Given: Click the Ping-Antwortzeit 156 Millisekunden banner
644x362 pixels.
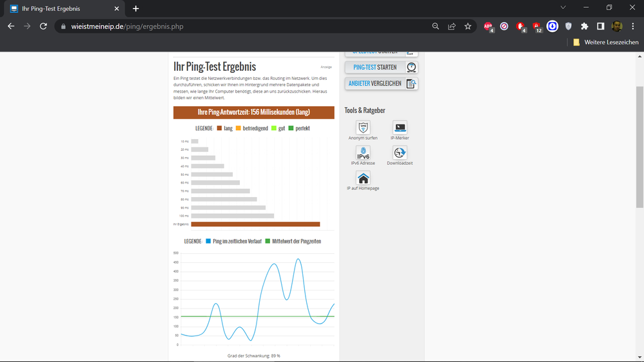Looking at the screenshot, I should (254, 113).
